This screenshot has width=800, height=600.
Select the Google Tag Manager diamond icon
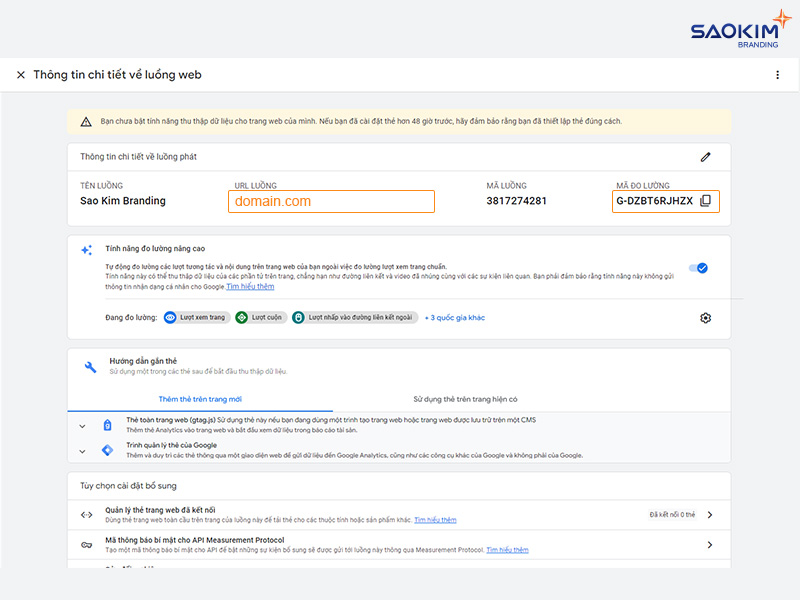click(107, 448)
